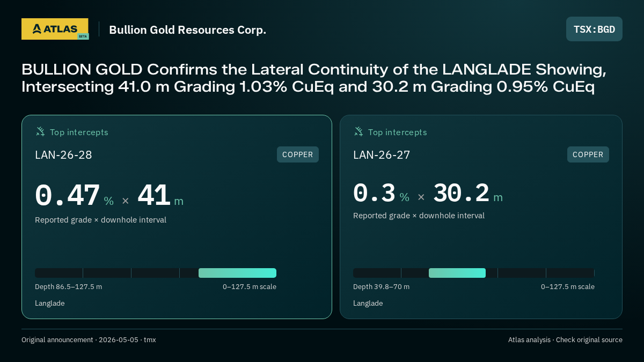This screenshot has width=644, height=362.
Task: Click 'Reported grade × downhole interval' under 0.47
Action: point(100,220)
